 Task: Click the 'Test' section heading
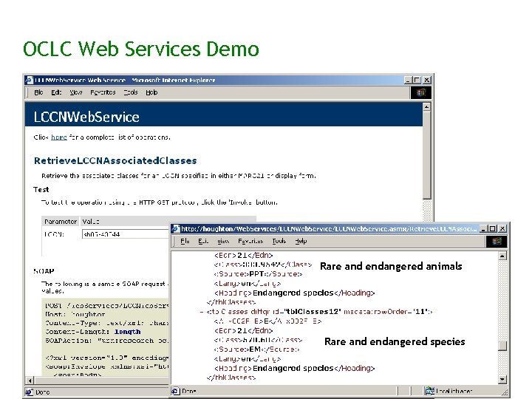pos(41,189)
